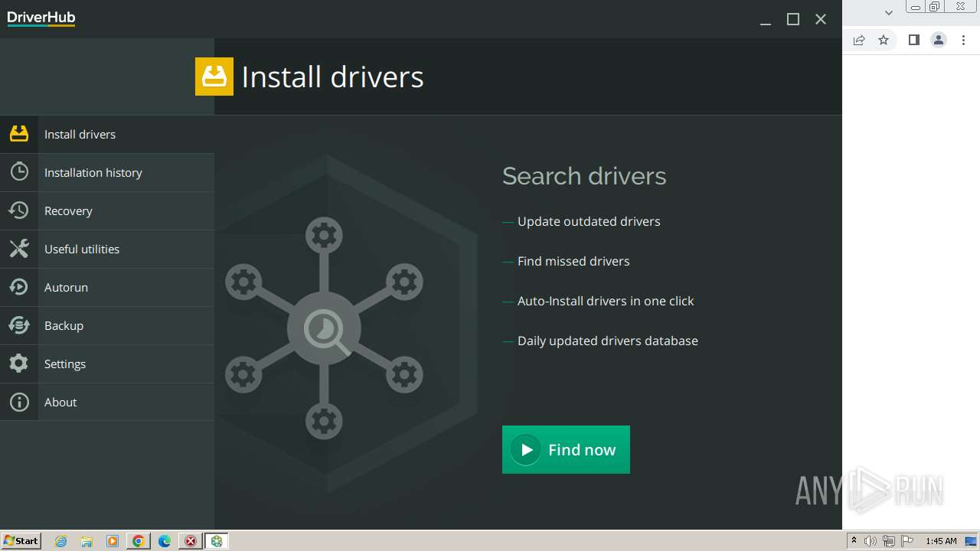Toggle Chrome side panel icon
The image size is (980, 551).
pyautogui.click(x=913, y=40)
